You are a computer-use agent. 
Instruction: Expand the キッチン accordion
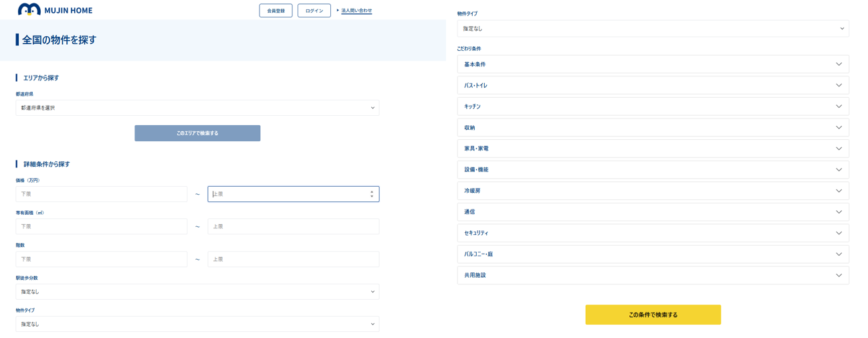point(653,106)
